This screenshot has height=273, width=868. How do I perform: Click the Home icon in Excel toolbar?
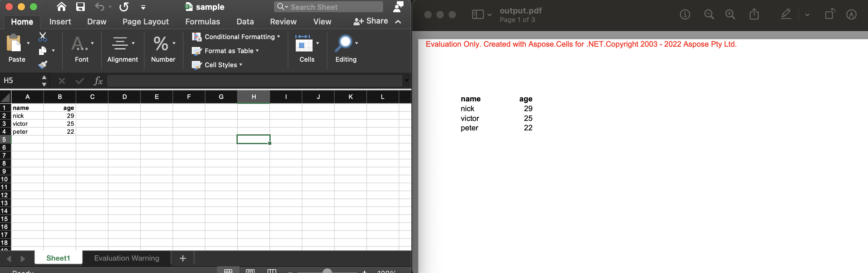[61, 7]
